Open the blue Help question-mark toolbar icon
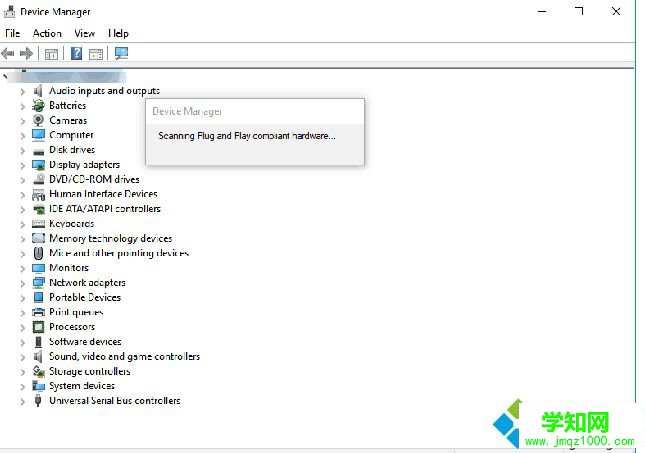Image resolution: width=646 pixels, height=453 pixels. point(76,54)
